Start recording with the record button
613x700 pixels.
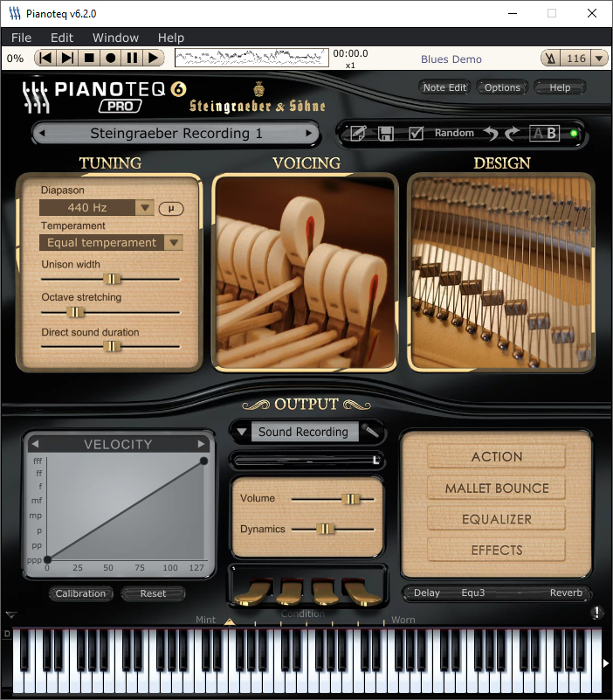(x=111, y=58)
